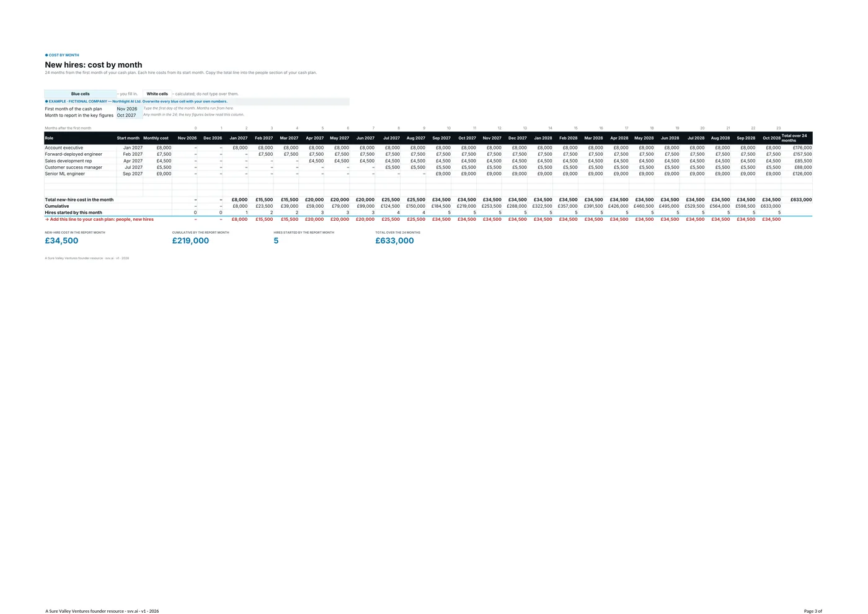This screenshot has width=868, height=614.
Task: Click the "White cells" legend label
Action: pos(157,94)
